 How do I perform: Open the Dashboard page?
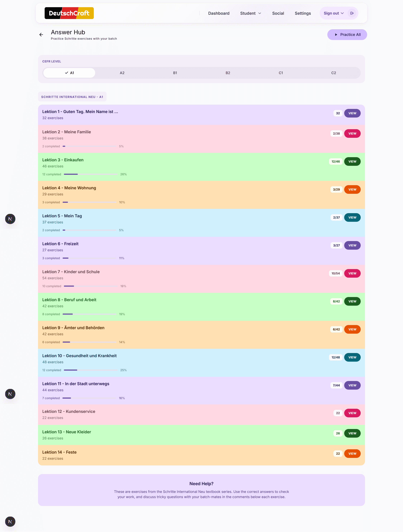pyautogui.click(x=219, y=13)
